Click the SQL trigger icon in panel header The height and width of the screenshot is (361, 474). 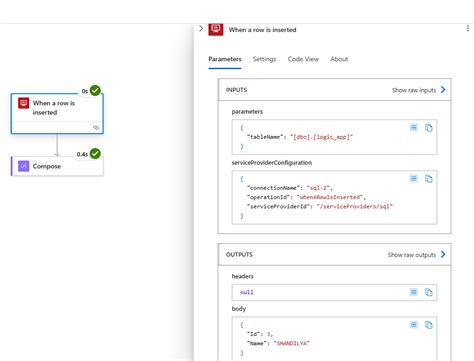[216, 29]
